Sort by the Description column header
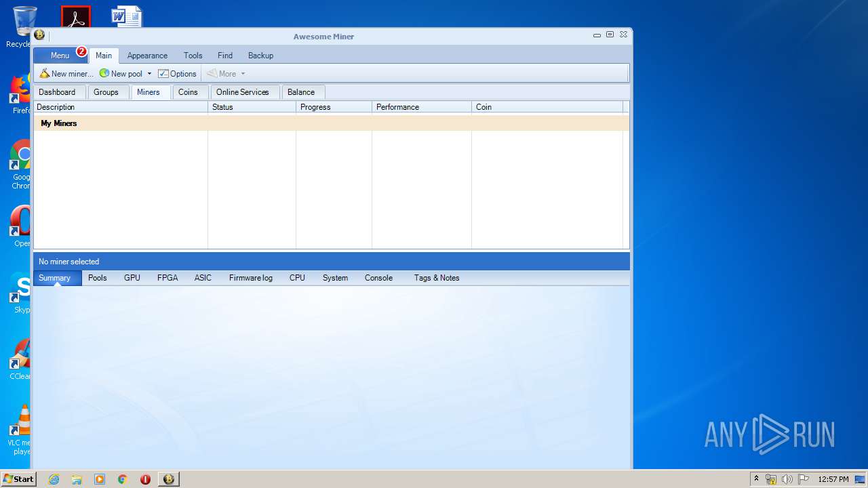The width and height of the screenshot is (868, 488). click(x=121, y=107)
